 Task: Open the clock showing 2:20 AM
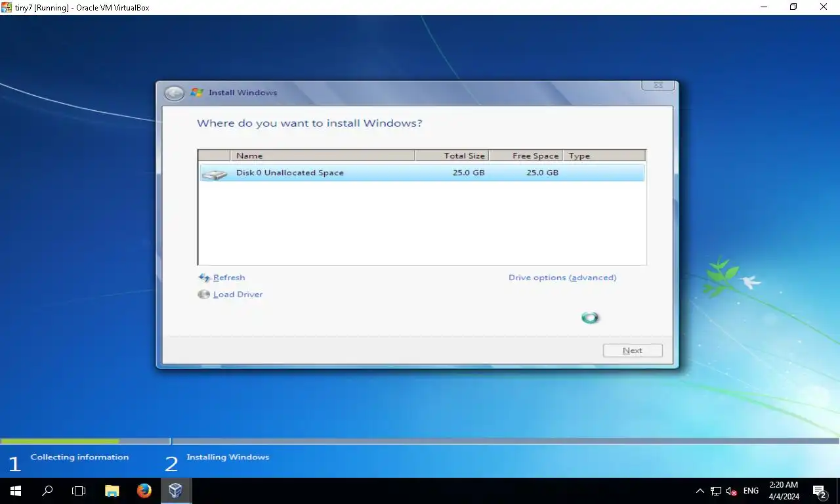pos(784,491)
